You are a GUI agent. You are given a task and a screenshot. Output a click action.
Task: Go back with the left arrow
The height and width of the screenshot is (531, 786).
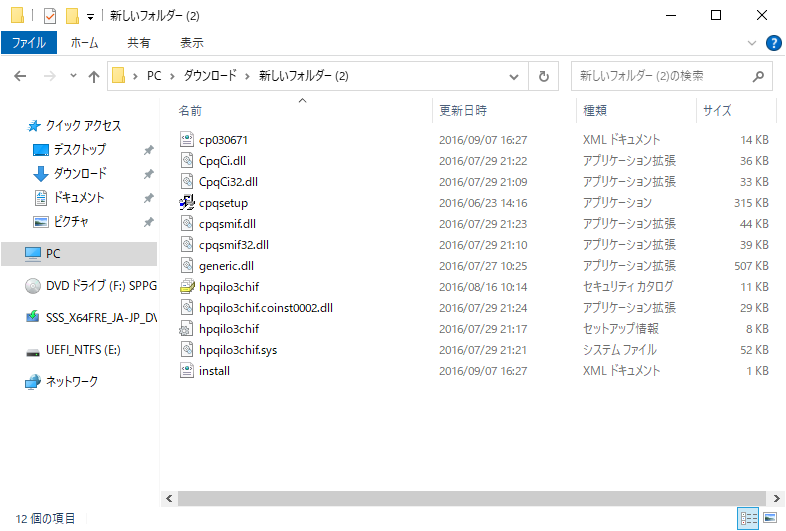coord(20,76)
